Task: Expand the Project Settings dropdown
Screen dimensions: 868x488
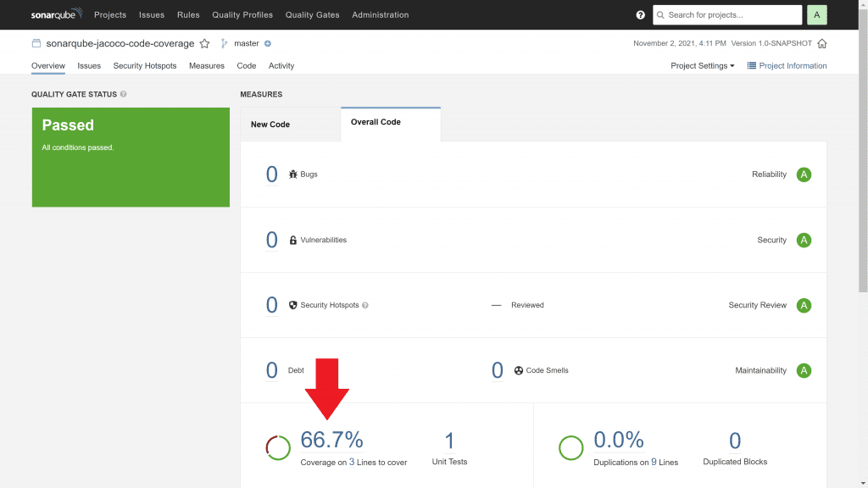Action: (702, 66)
